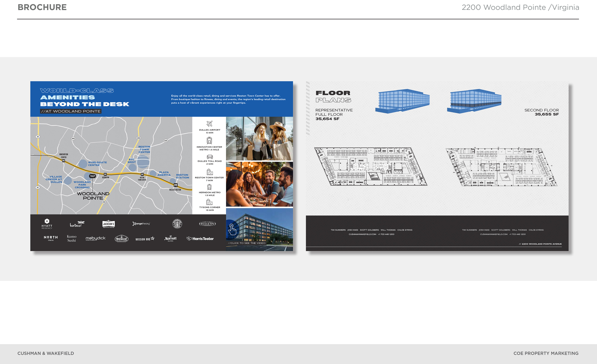Click cushmanwakefield.com under the left floor plan
597x364 pixels.
tap(362, 234)
